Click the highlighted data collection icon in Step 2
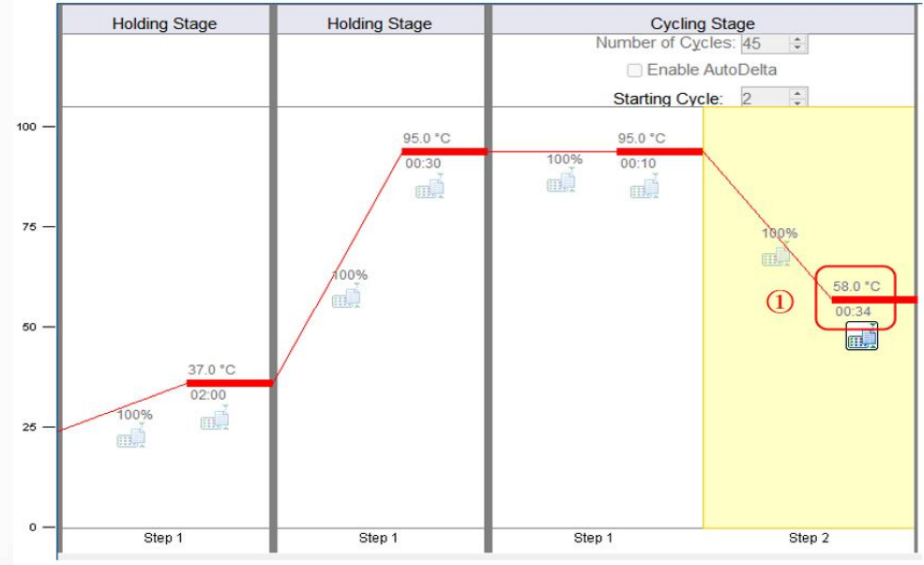This screenshot has width=924, height=565. coord(862,336)
